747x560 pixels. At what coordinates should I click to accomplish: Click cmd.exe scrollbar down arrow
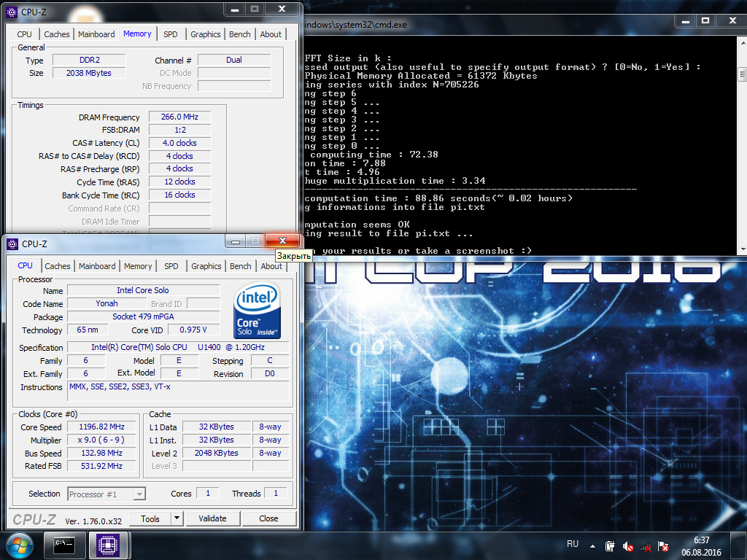tap(742, 250)
